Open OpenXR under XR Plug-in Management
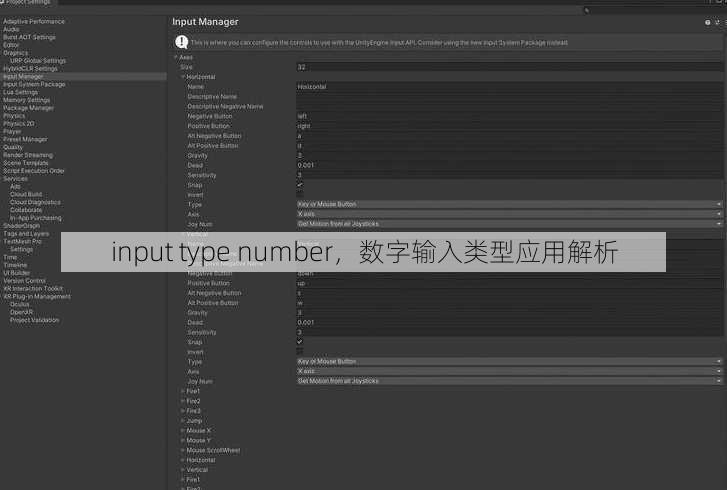The image size is (727, 490). click(21, 312)
